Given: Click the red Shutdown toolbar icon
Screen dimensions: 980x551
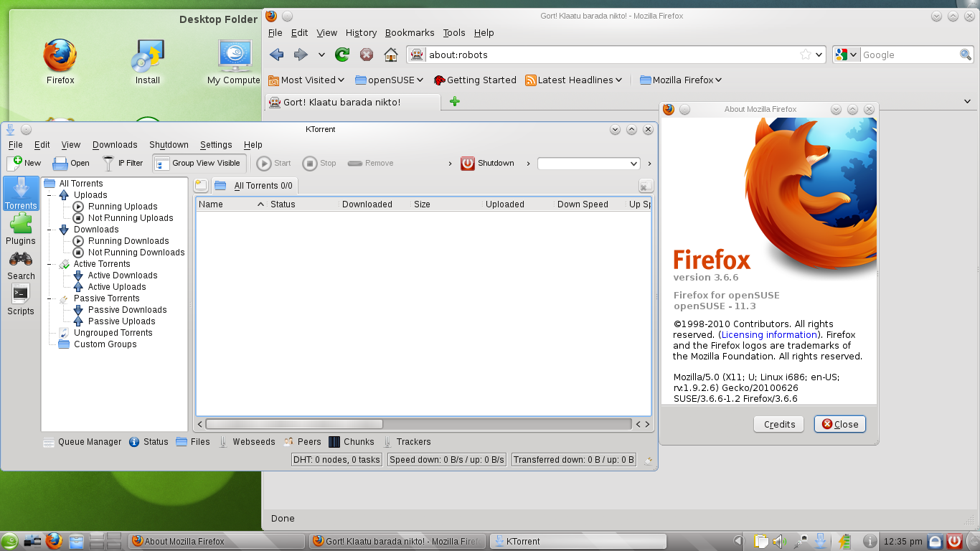Looking at the screenshot, I should (x=468, y=163).
